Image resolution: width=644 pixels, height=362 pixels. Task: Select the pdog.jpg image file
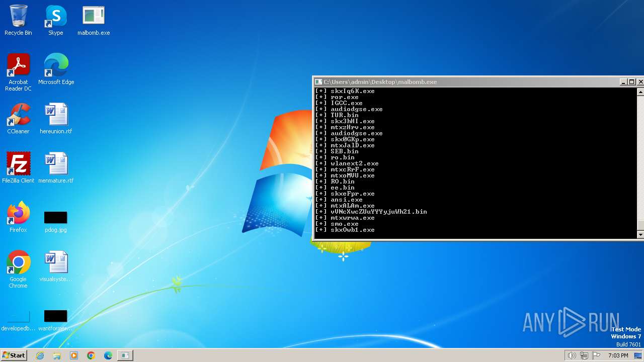click(x=56, y=221)
